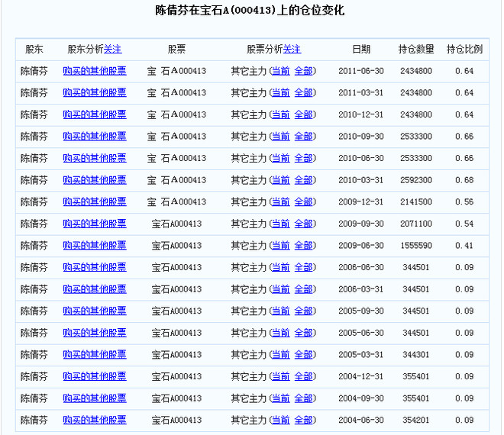Click 全部 link in 2011-03-31 row
The width and height of the screenshot is (504, 435).
click(303, 93)
